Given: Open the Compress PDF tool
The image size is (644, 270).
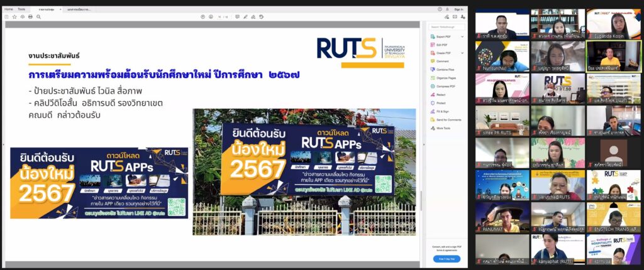Looking at the screenshot, I should pos(443,87).
